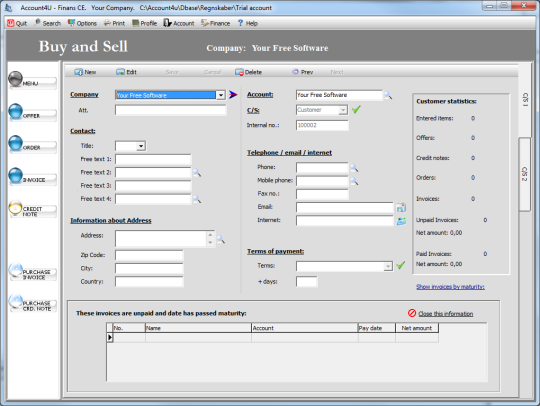The width and height of the screenshot is (540, 406).
Task: Open the ORDER section in sidebar
Action: tap(32, 145)
